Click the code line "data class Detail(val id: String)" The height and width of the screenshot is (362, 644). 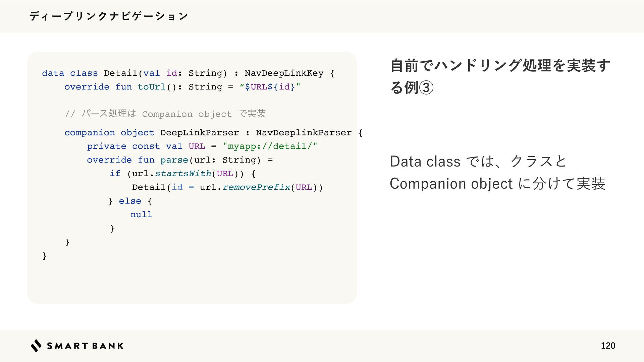click(135, 73)
